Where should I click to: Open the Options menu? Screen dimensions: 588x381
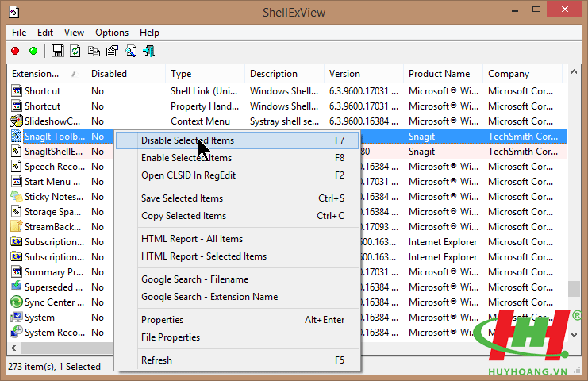click(112, 33)
